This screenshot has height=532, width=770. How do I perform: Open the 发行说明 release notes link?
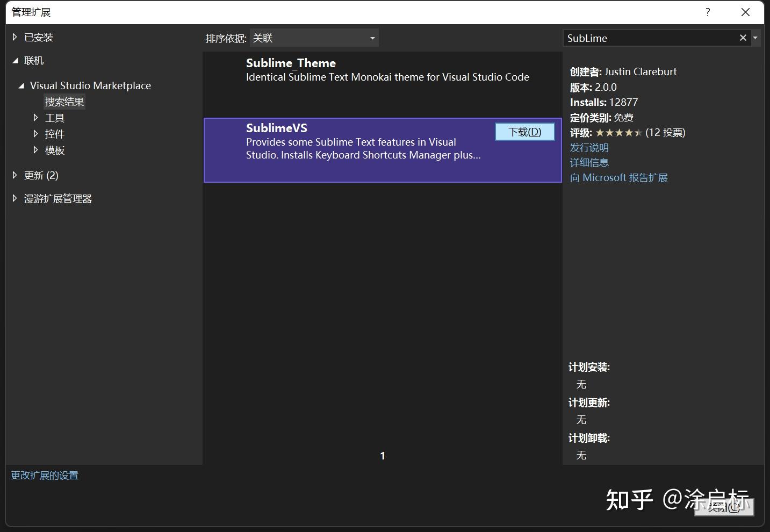[x=589, y=147]
